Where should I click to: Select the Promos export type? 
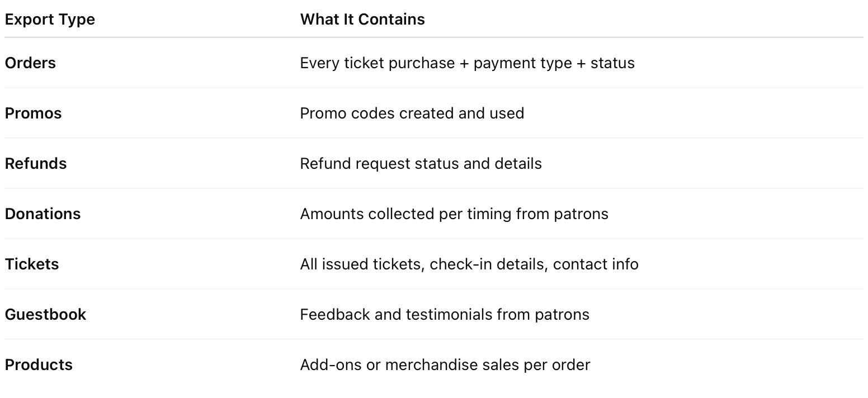pos(33,113)
